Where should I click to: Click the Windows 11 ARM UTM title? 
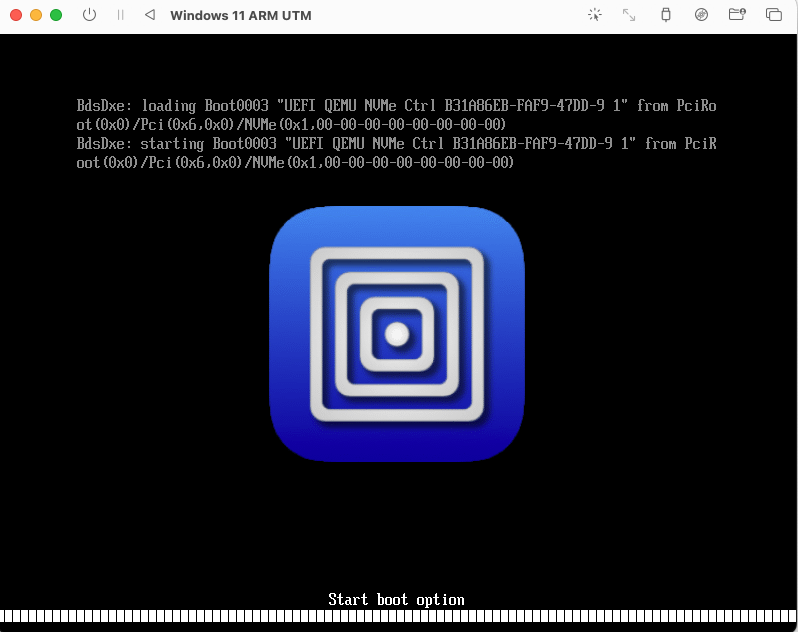(x=241, y=16)
